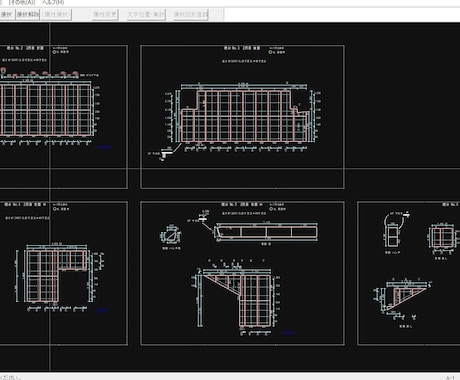This screenshot has width=460, height=380.
Task: Click the 全選択 button at the toolbar's left edge
Action: pyautogui.click(x=7, y=15)
